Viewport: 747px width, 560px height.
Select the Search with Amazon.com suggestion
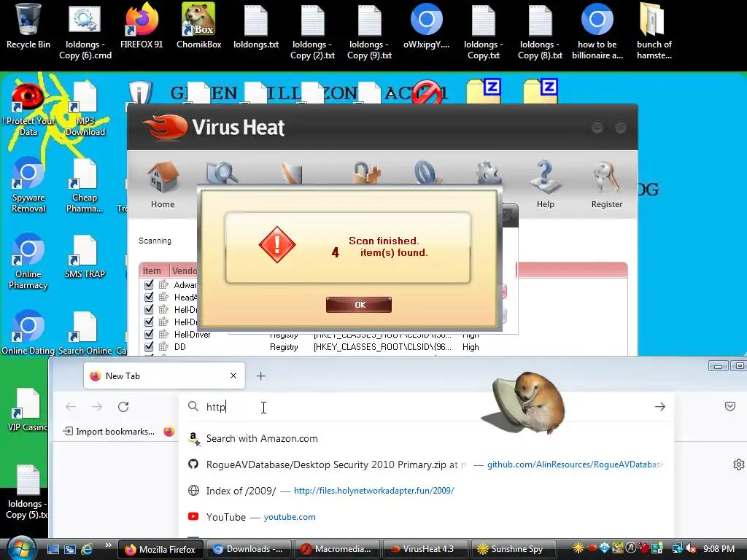(x=426, y=438)
